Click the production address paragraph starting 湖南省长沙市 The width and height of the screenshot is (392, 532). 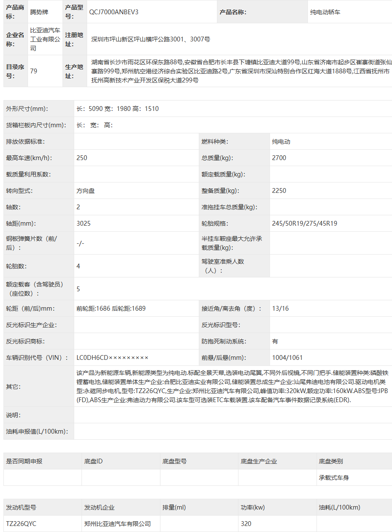click(x=241, y=71)
